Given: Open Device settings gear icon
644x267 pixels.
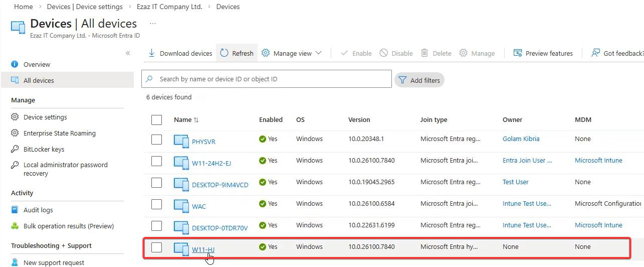Looking at the screenshot, I should tap(15, 117).
